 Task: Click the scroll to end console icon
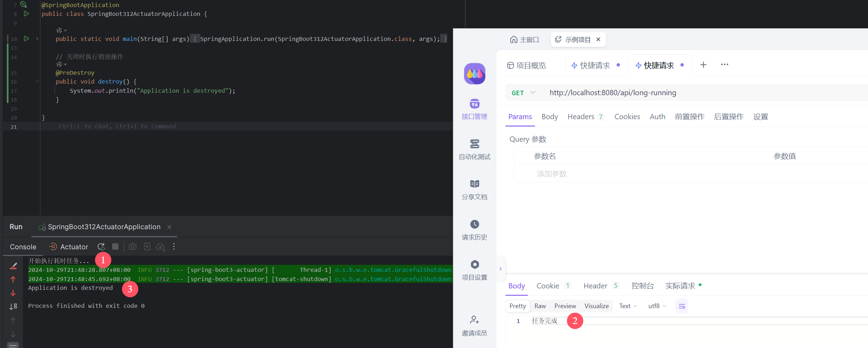coord(13,306)
